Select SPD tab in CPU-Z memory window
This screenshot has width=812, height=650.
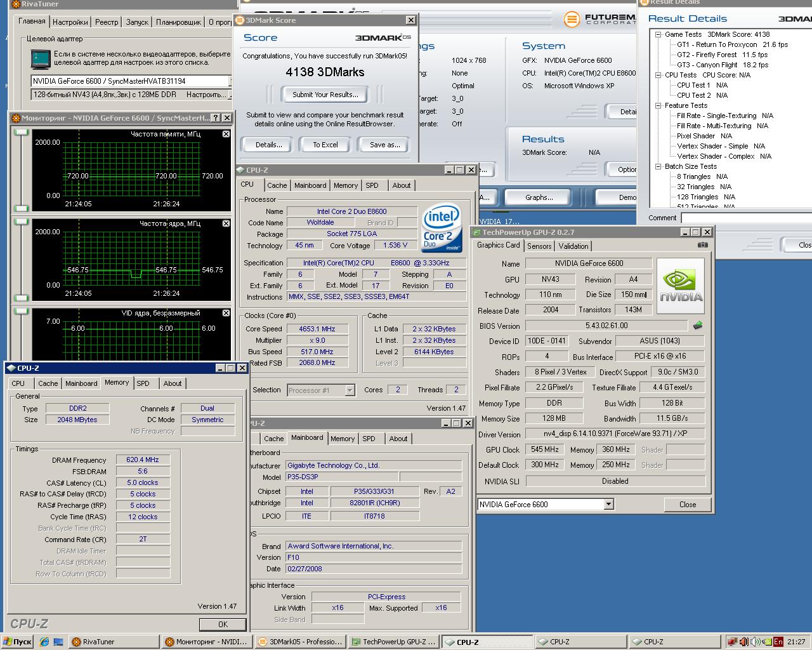(x=143, y=383)
